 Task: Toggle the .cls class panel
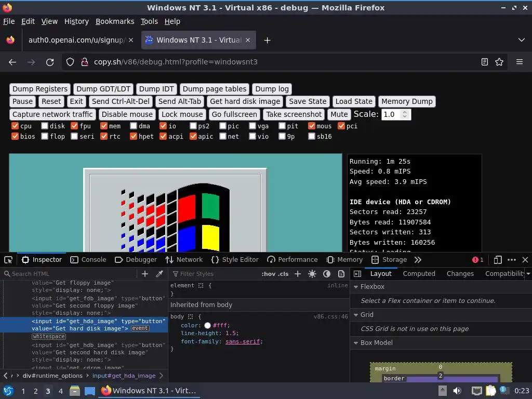(283, 274)
